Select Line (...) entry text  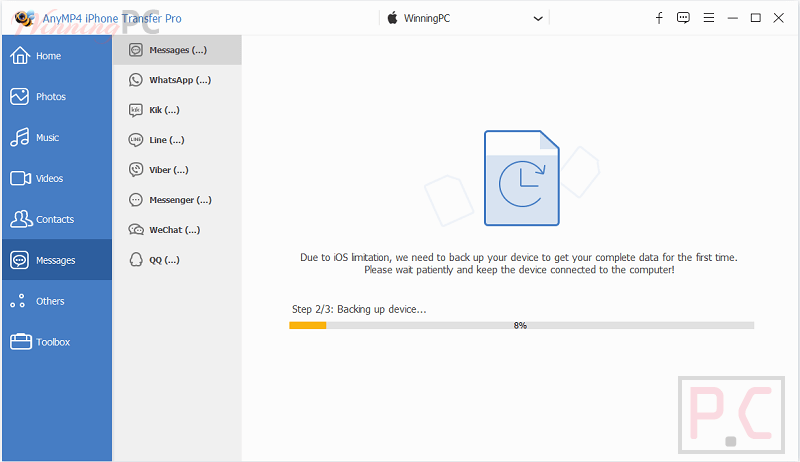point(167,140)
